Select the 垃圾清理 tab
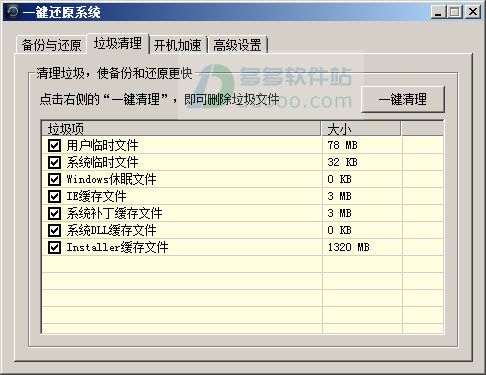 [x=118, y=43]
